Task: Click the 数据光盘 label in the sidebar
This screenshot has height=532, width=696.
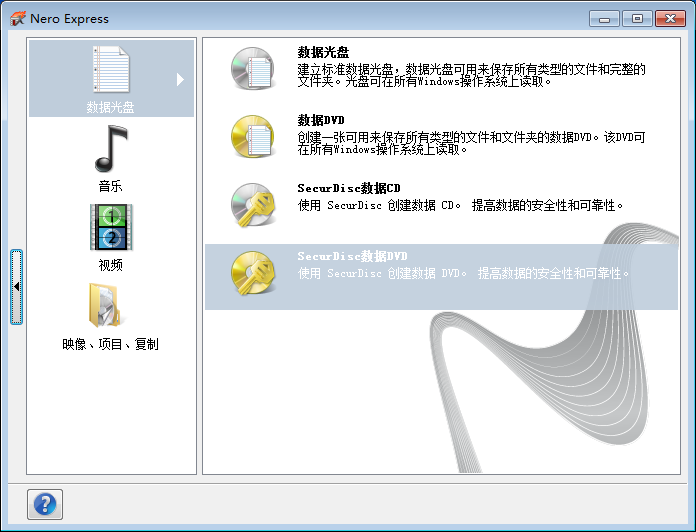Action: pos(111,107)
